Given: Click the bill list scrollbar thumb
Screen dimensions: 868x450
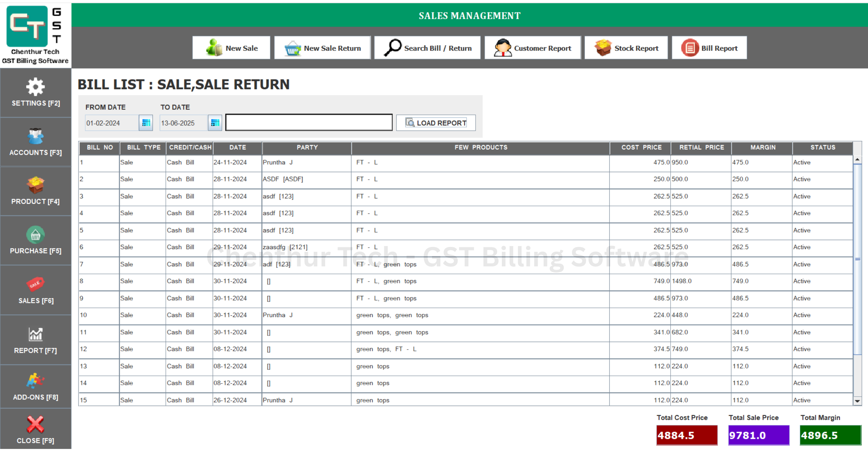Looking at the screenshot, I should point(857,259).
